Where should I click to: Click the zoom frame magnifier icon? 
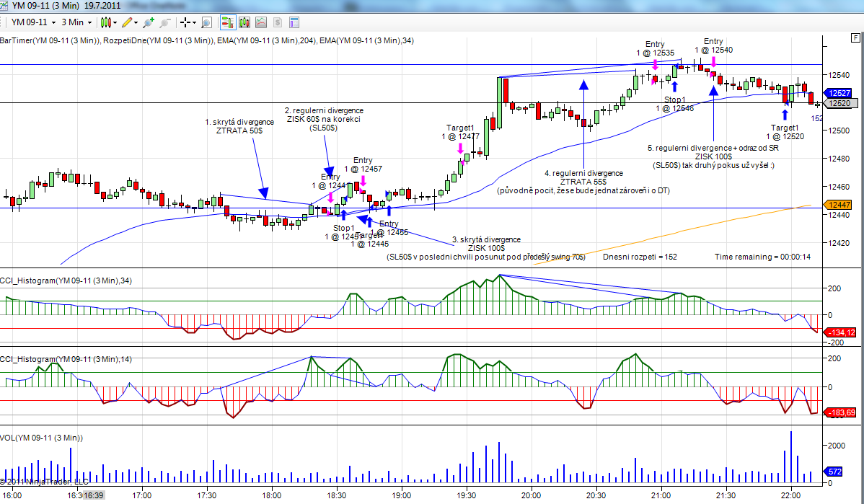(207, 22)
